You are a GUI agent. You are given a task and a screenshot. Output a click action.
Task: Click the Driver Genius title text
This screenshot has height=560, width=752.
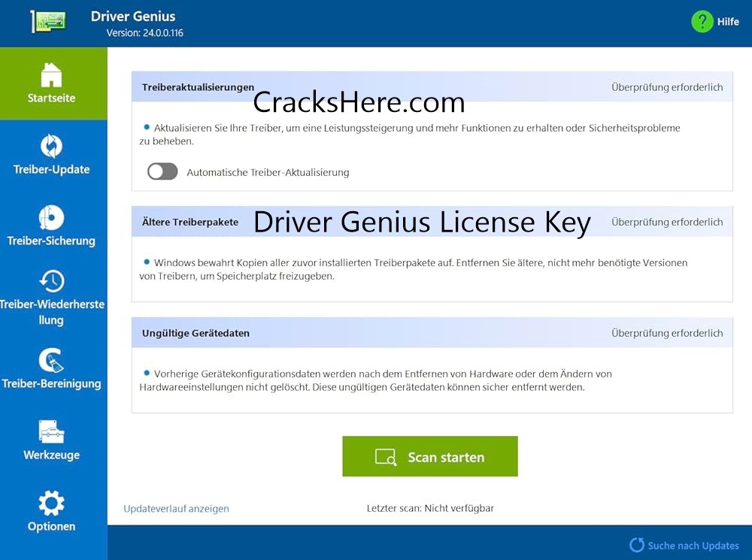pos(133,17)
